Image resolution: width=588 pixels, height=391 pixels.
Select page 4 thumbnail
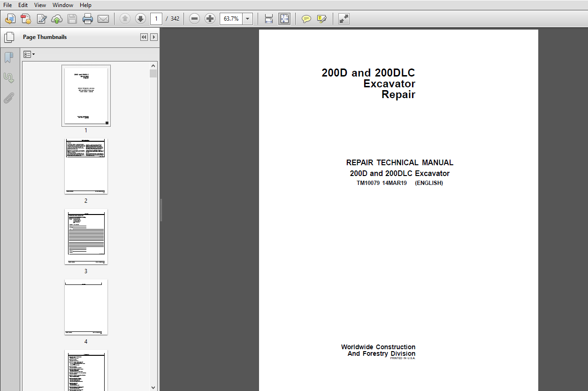[86, 307]
